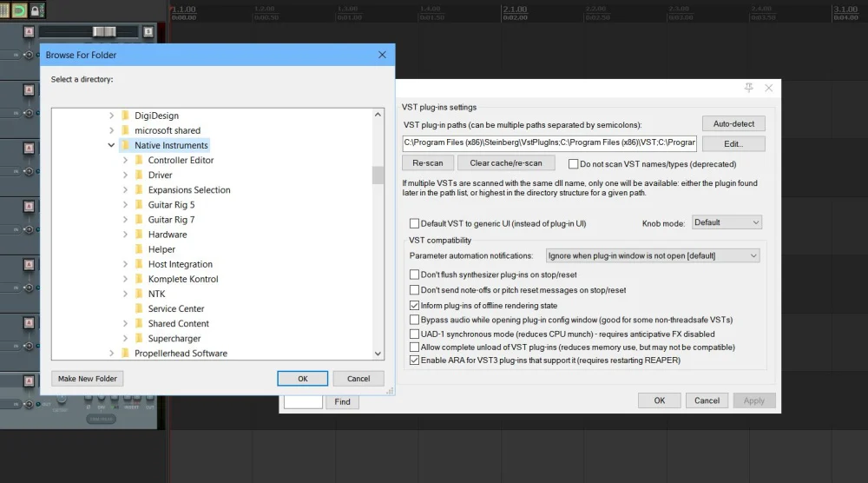Click the folder tree scrollbar thumb
Image resolution: width=868 pixels, height=483 pixels.
[378, 175]
